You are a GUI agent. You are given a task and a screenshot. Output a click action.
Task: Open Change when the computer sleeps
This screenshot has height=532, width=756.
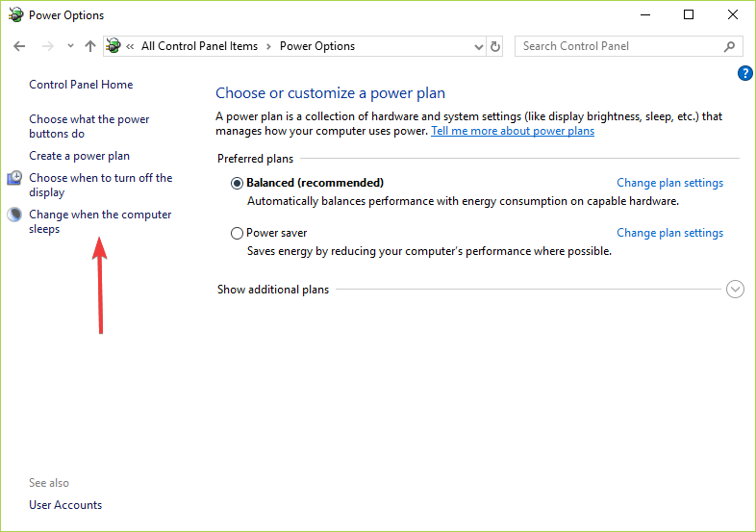pyautogui.click(x=100, y=221)
